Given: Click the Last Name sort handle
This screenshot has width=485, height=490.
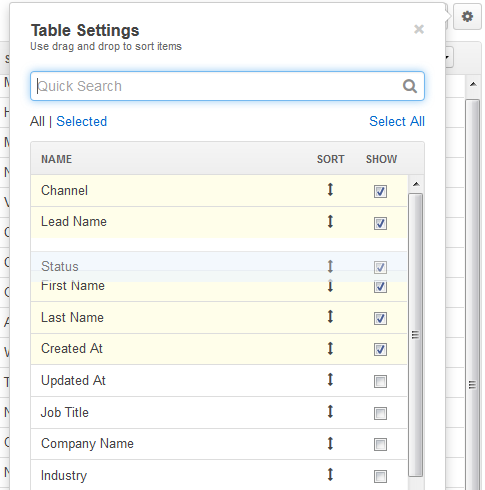Looking at the screenshot, I should tap(330, 317).
